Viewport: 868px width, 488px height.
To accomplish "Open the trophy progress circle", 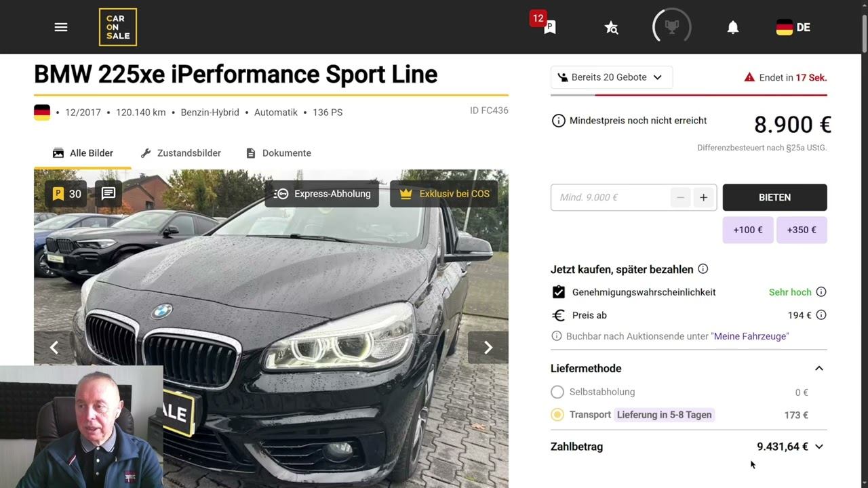I will coord(671,27).
